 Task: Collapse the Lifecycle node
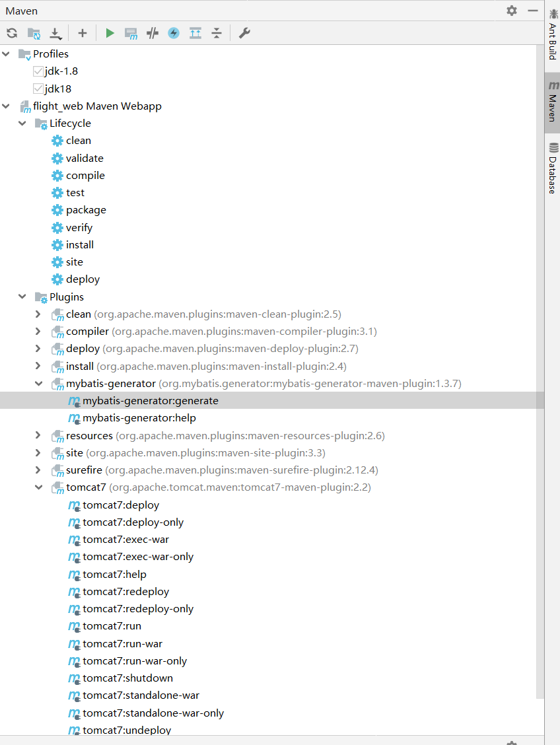(22, 124)
